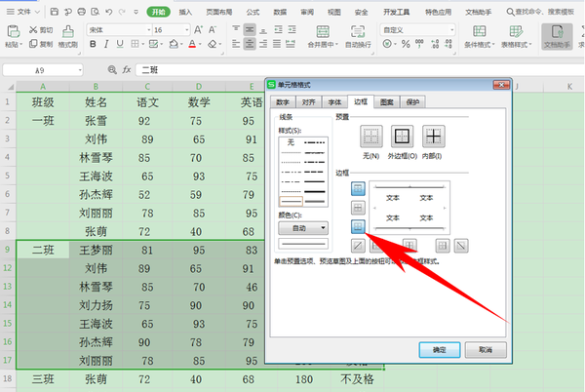Screen dimensions: 585x392
Task: Click the fx insert function icon
Action: click(127, 71)
